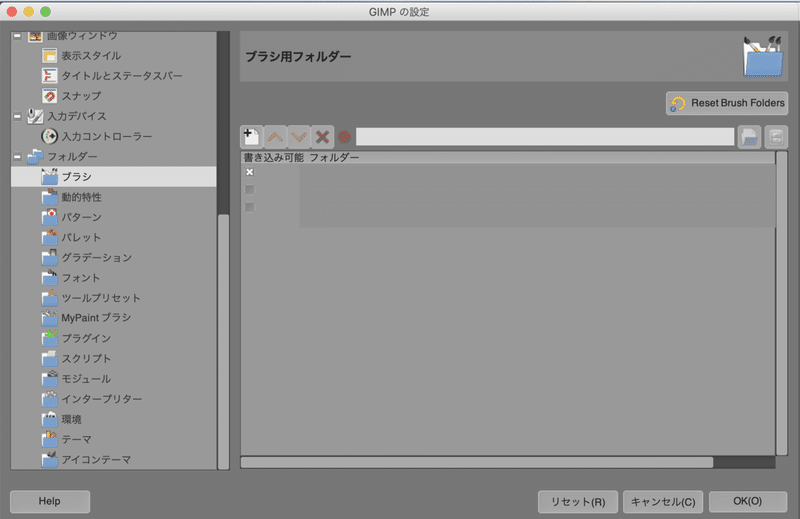Select ツールプリセット label in tree
The image size is (800, 519).
[x=101, y=298]
